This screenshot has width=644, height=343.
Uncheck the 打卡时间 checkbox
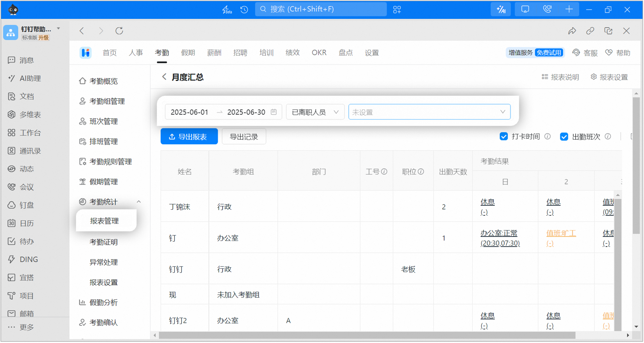tap(503, 137)
